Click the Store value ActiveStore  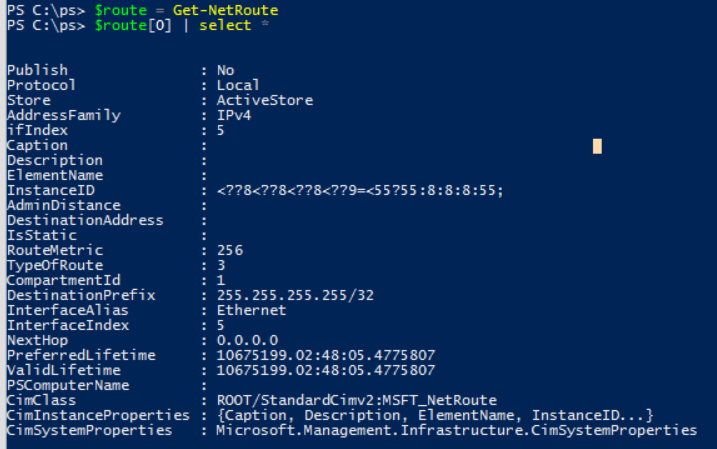coord(265,100)
